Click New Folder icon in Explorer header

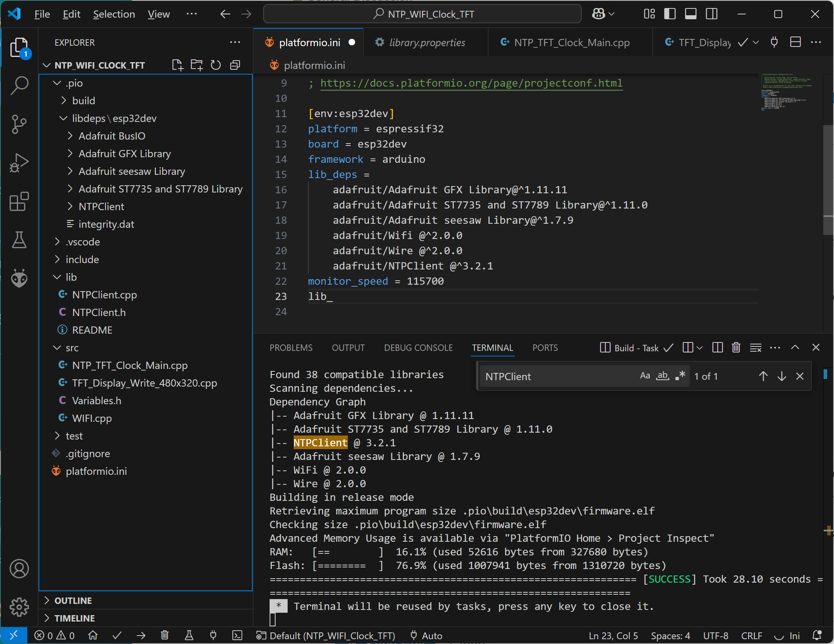pyautogui.click(x=197, y=65)
